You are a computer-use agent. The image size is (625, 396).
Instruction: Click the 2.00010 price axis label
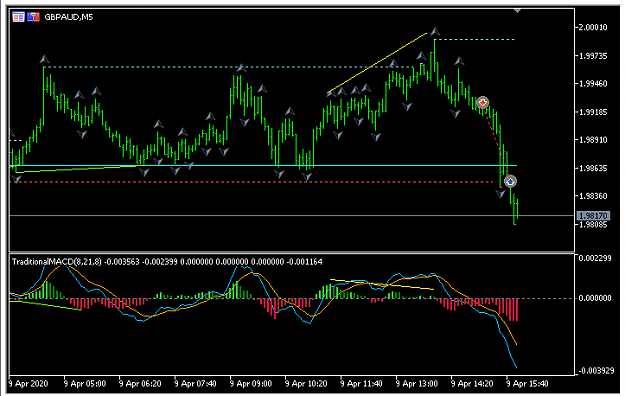click(x=593, y=27)
